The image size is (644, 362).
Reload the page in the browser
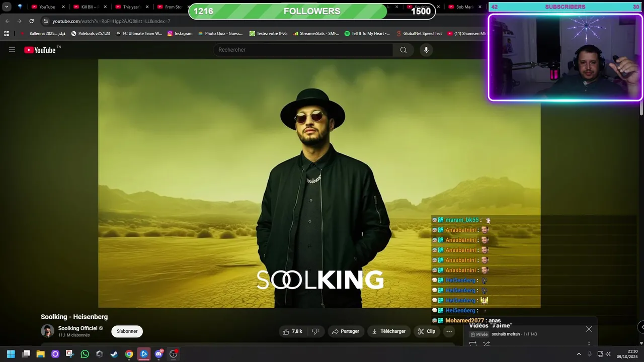point(31,21)
